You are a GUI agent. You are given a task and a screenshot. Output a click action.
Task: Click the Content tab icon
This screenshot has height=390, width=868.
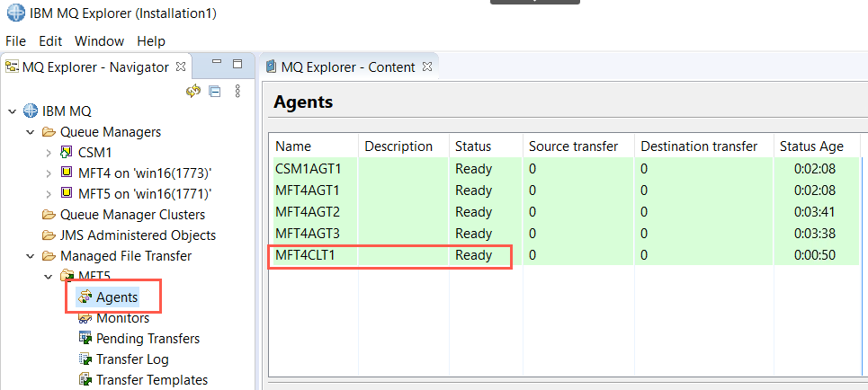[x=271, y=66]
